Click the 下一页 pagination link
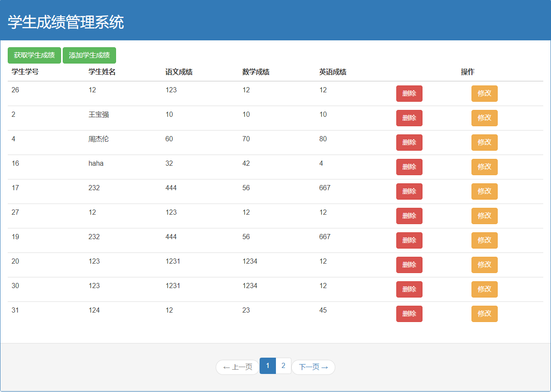 pos(313,367)
